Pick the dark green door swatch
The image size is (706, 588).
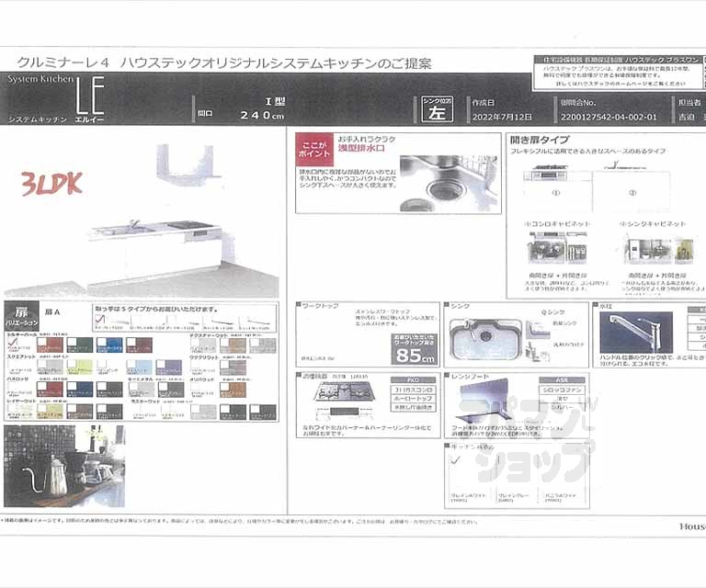[x=80, y=345]
